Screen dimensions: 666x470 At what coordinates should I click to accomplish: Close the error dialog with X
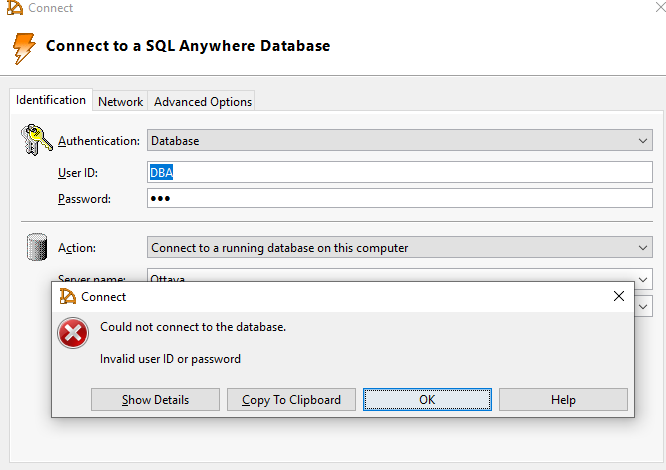pyautogui.click(x=618, y=296)
